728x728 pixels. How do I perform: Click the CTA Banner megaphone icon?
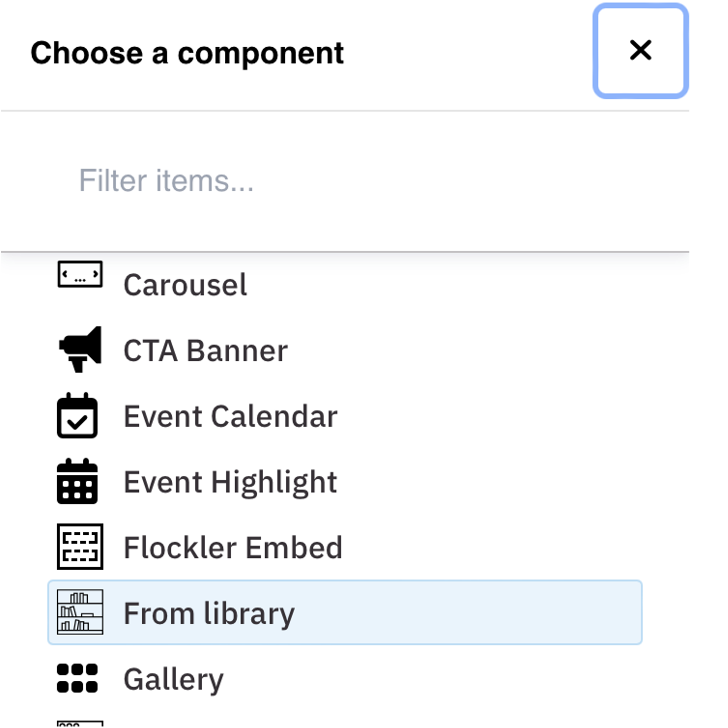tap(80, 349)
